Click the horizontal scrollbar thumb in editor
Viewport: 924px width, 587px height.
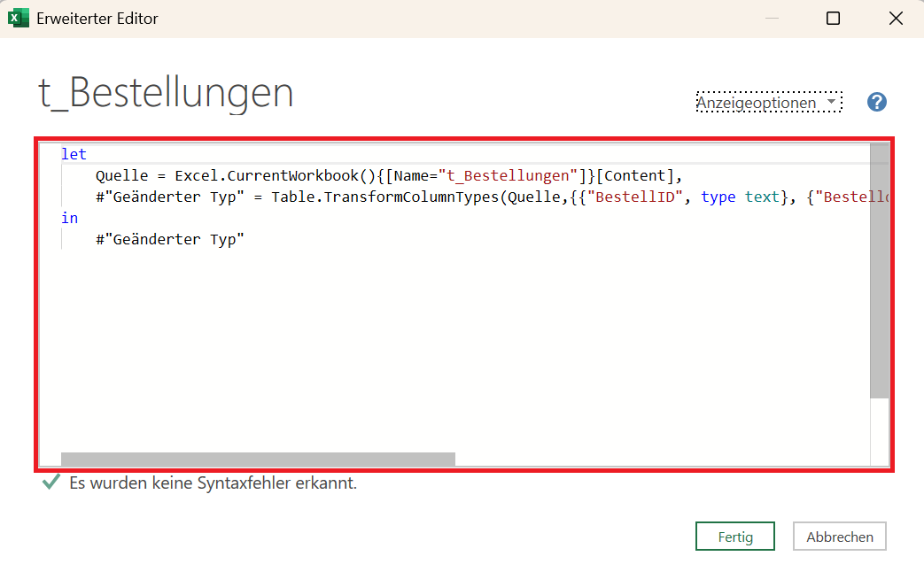point(257,459)
